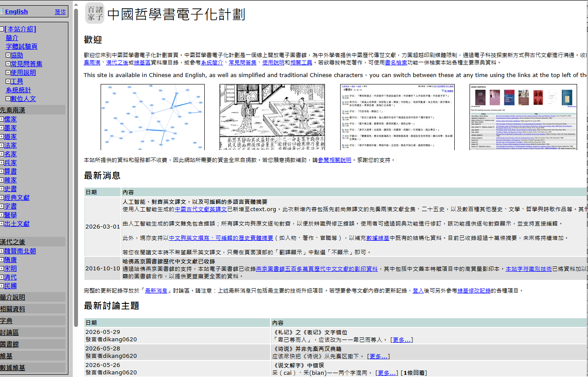Screen dimensions: 588x377
Task: Expand the 儒家 category plus box
Action: click(x=2, y=119)
